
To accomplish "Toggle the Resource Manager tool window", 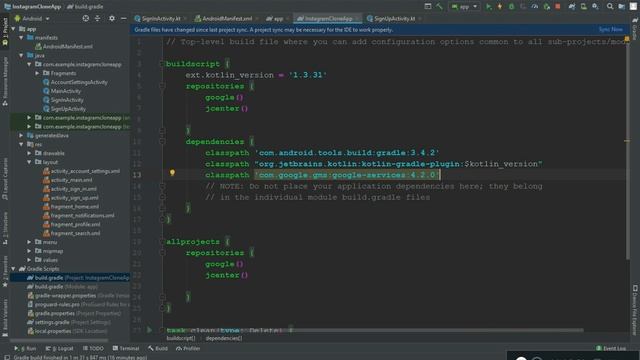I will pyautogui.click(x=5, y=82).
